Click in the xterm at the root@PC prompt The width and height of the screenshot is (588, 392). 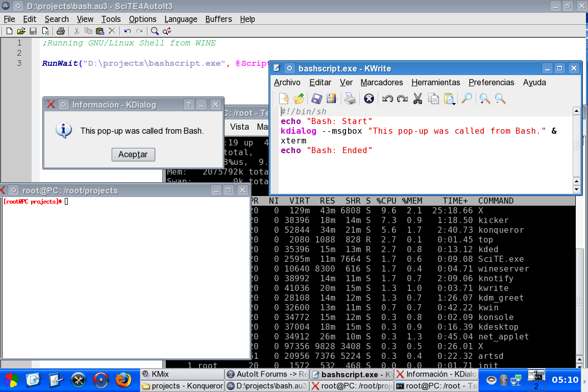pos(66,202)
